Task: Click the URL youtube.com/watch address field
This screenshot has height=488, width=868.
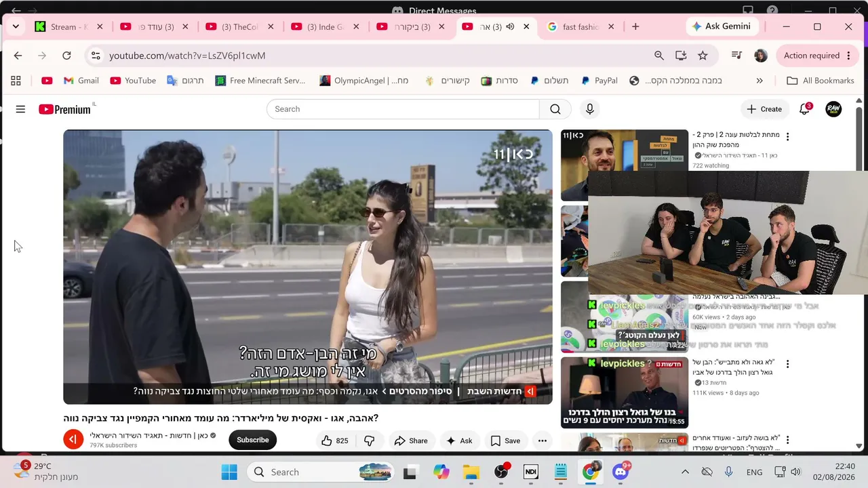Action: [x=187, y=56]
